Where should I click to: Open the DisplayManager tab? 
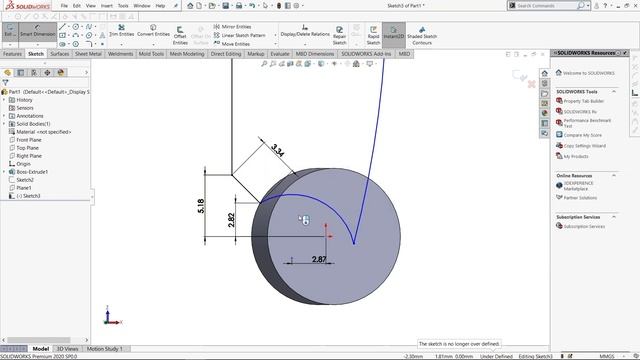point(61,72)
